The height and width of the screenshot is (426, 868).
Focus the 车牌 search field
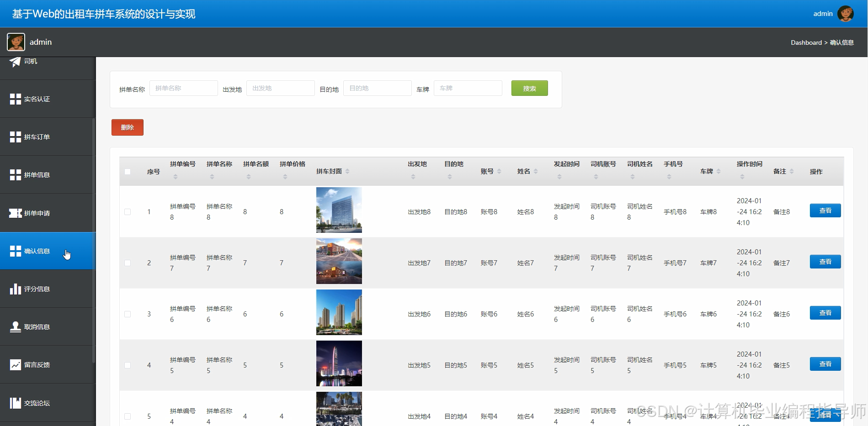coord(468,88)
